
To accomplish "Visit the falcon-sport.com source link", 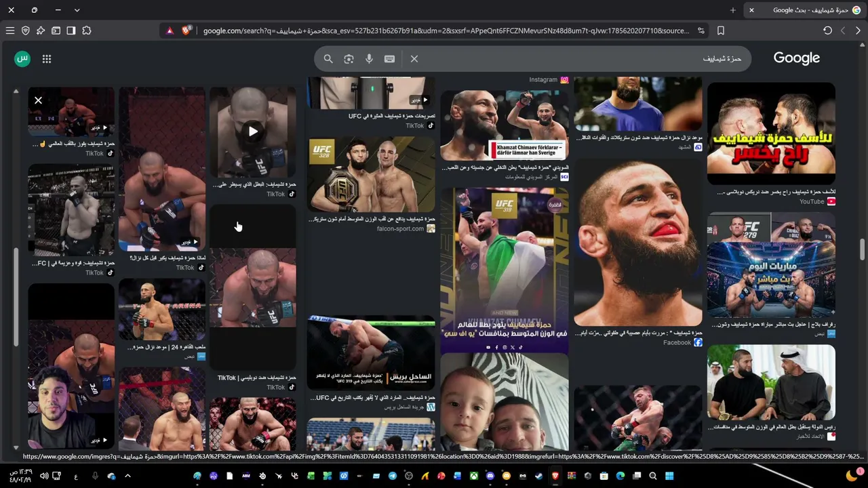I will (406, 229).
